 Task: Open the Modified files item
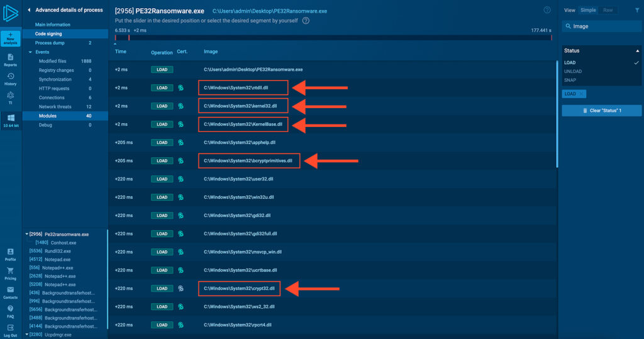click(52, 61)
